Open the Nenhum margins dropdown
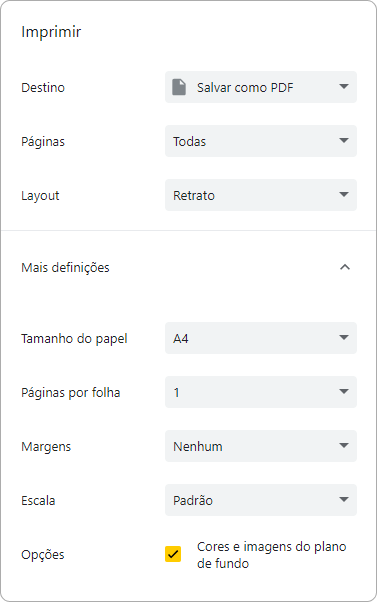 pyautogui.click(x=261, y=446)
